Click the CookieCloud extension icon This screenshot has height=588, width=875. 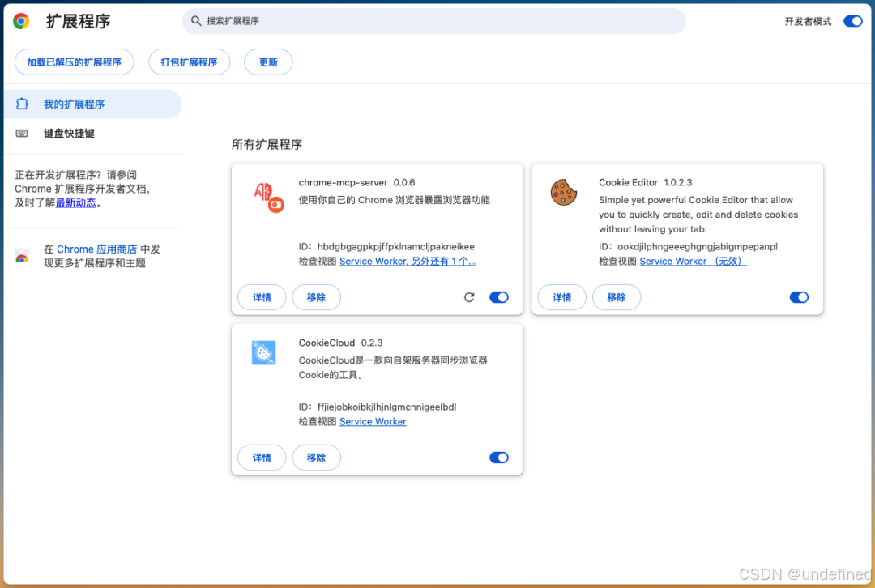click(x=263, y=352)
